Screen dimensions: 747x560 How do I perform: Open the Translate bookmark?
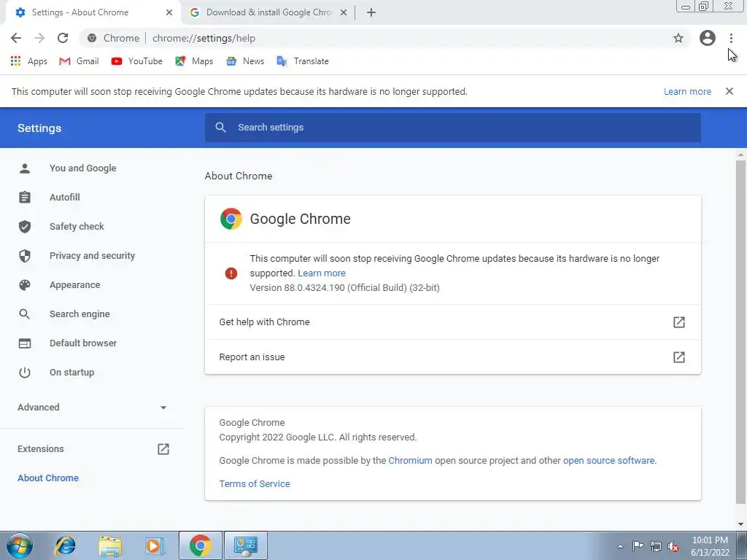tap(303, 61)
